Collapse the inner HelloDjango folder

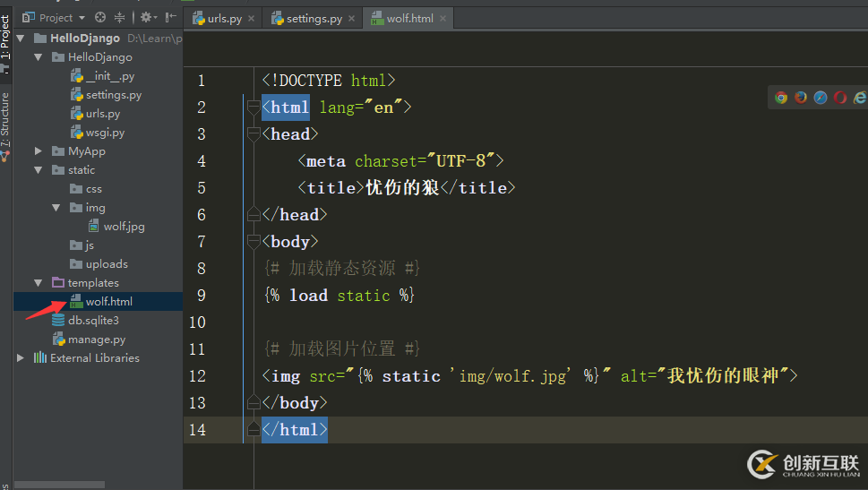tap(39, 57)
